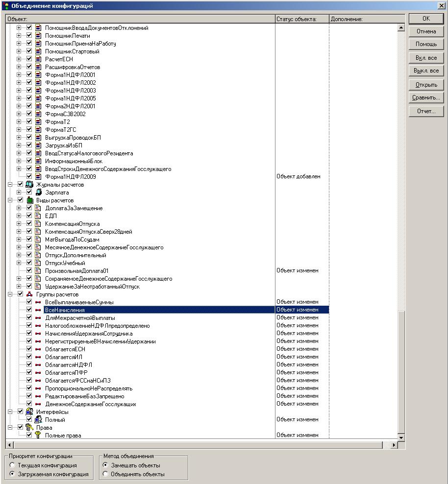448x484 pixels.
Task: Click the ЕДП calculation type icon
Action: [x=38, y=216]
